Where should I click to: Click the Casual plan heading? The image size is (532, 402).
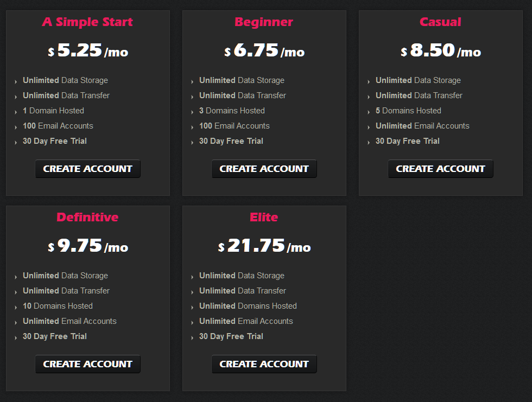pos(440,22)
